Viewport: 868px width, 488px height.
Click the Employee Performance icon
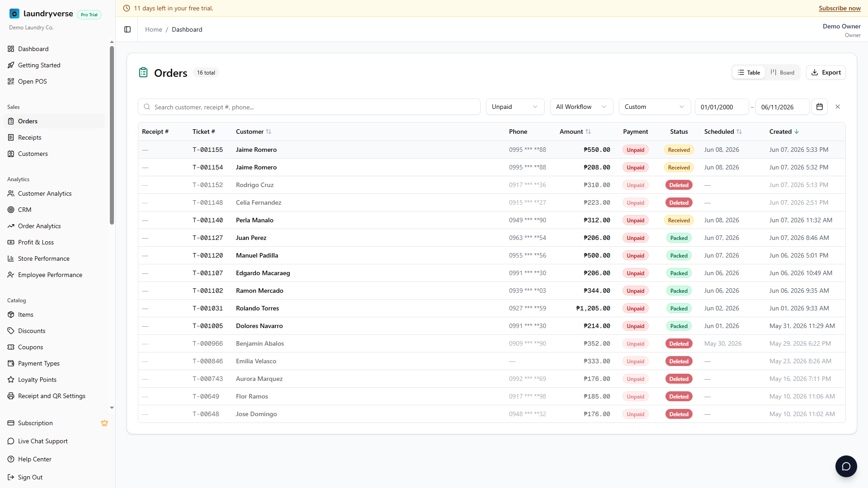point(11,275)
